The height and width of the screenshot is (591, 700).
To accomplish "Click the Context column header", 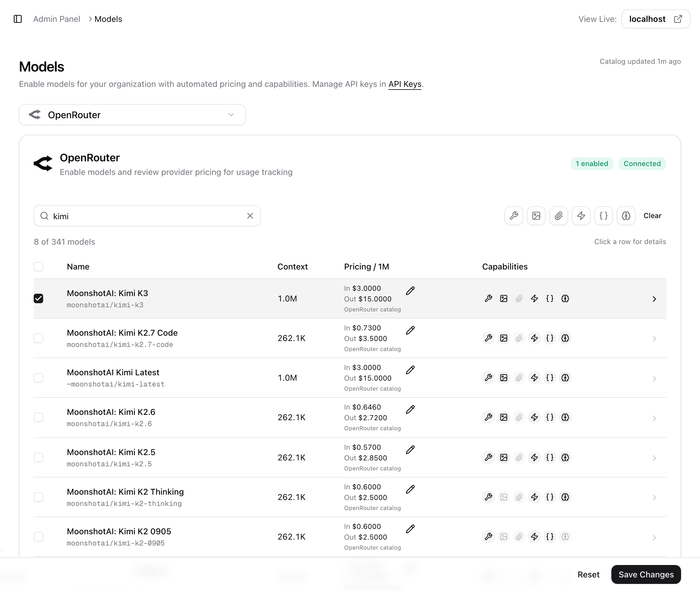I will [293, 267].
